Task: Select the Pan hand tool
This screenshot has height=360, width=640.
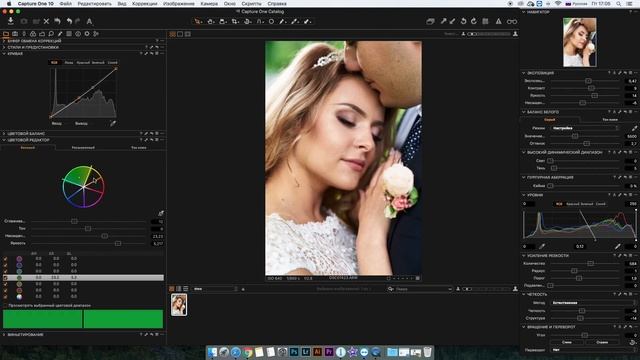Action: 210,22
